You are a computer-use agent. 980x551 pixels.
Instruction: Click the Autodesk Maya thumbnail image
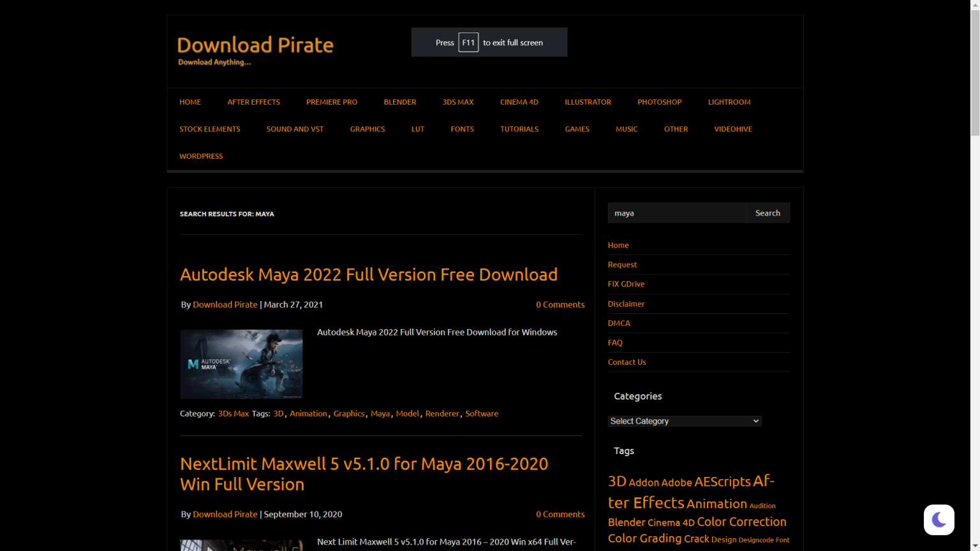241,364
